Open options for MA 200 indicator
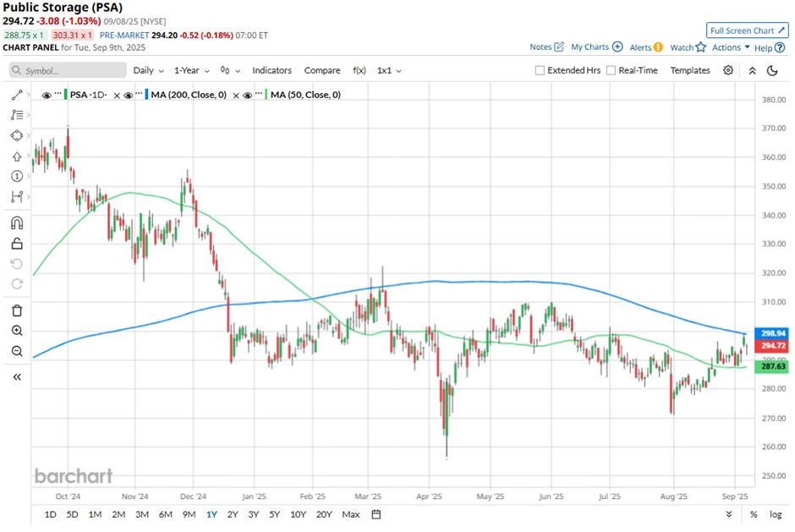The height and width of the screenshot is (532, 795). (139, 93)
